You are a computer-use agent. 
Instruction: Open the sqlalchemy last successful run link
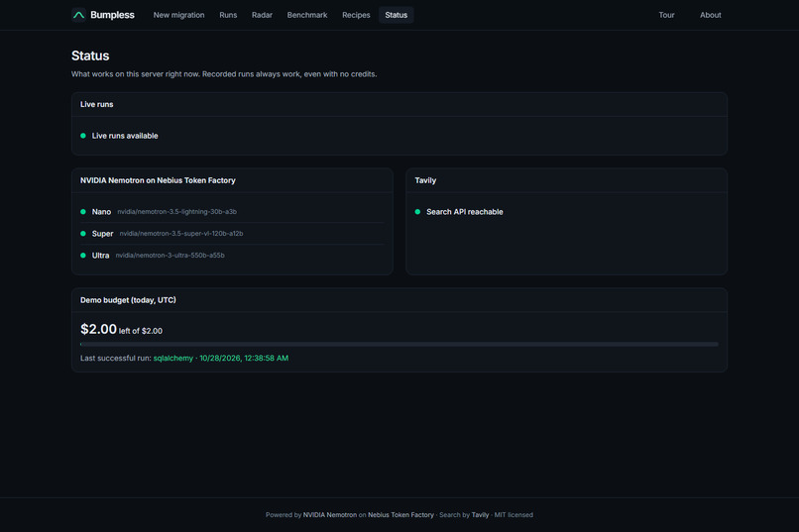pos(221,359)
